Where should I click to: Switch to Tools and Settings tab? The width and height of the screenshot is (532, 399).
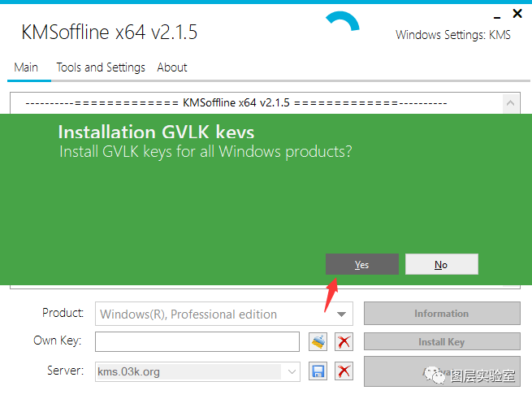101,67
